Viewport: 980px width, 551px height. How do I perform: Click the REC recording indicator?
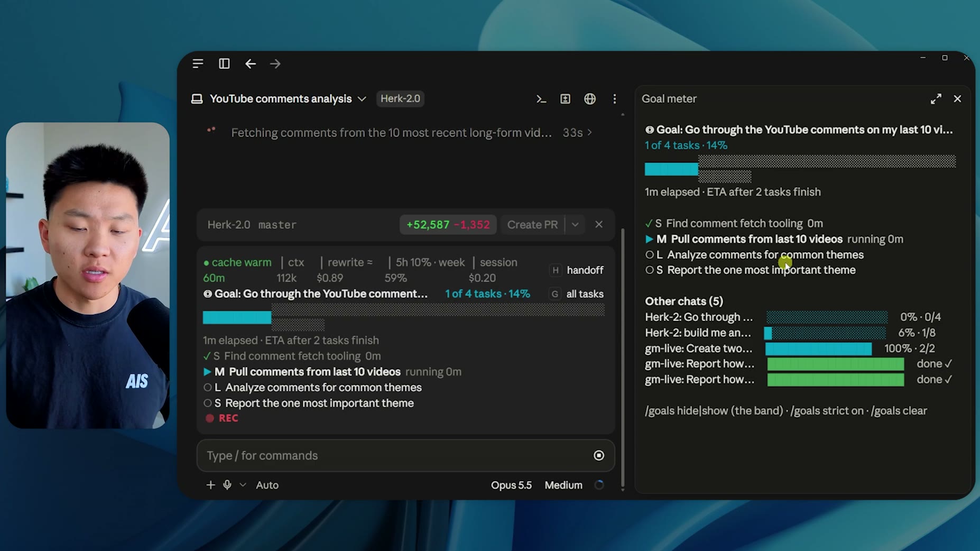click(222, 418)
